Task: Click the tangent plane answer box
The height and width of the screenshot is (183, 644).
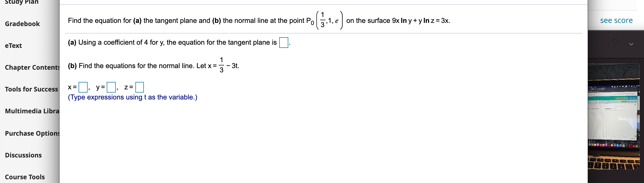Action: (284, 42)
